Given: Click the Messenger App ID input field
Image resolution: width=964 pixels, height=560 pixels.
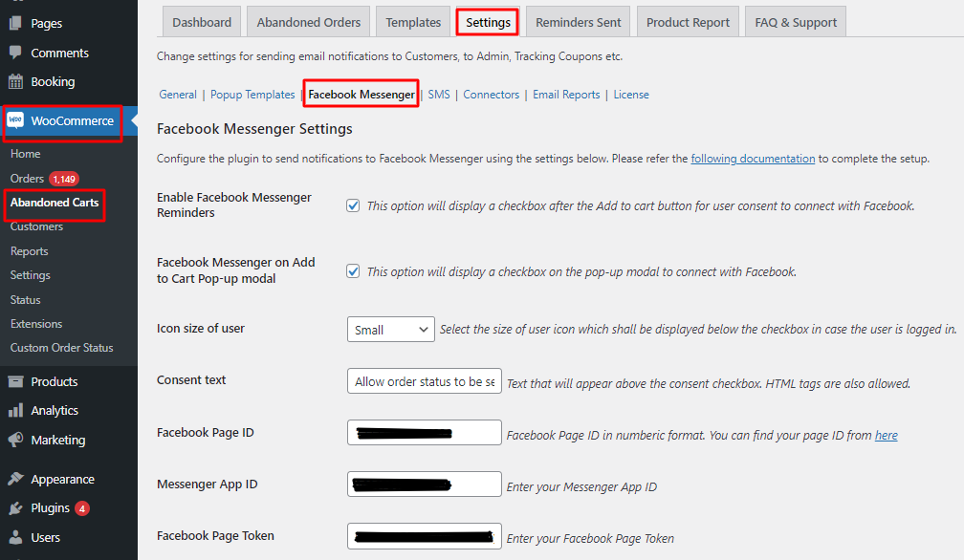Looking at the screenshot, I should click(425, 484).
